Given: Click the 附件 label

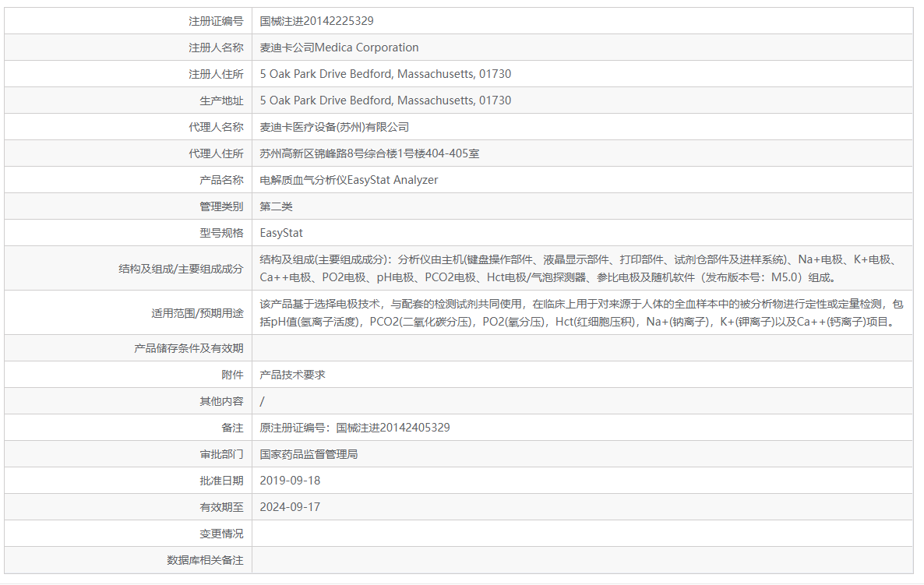Looking at the screenshot, I should [232, 375].
